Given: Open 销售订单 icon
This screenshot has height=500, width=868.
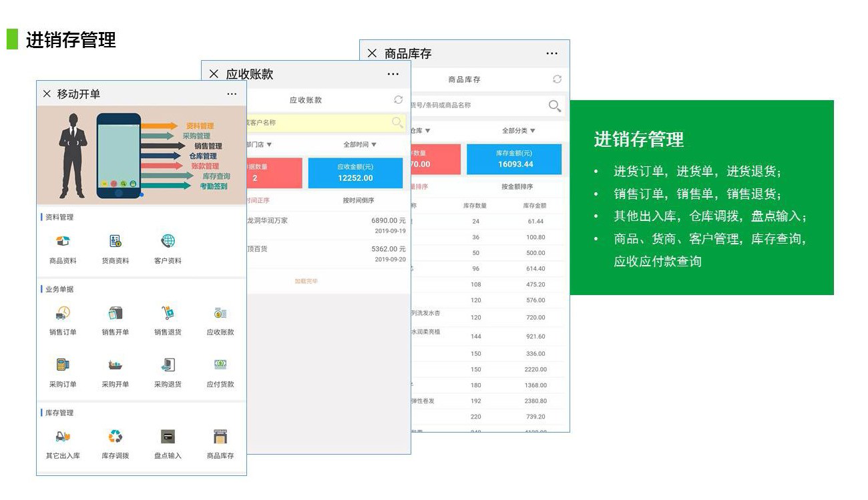Looking at the screenshot, I should (x=63, y=312).
